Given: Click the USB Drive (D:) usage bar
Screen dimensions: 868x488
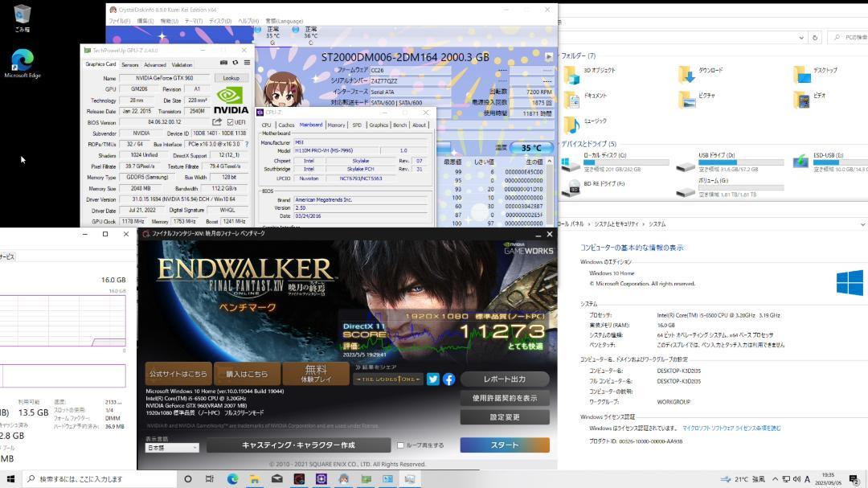Looking at the screenshot, I should point(741,163).
